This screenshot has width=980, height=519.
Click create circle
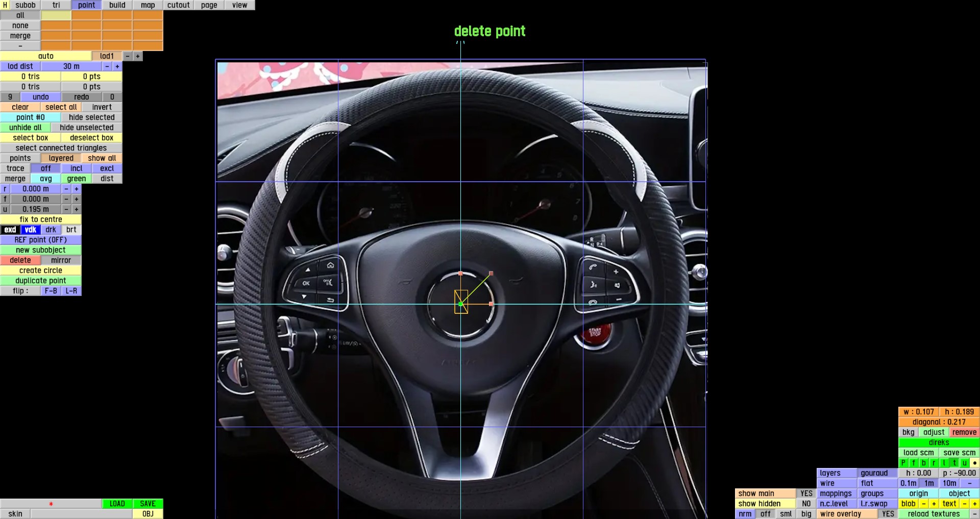point(41,270)
